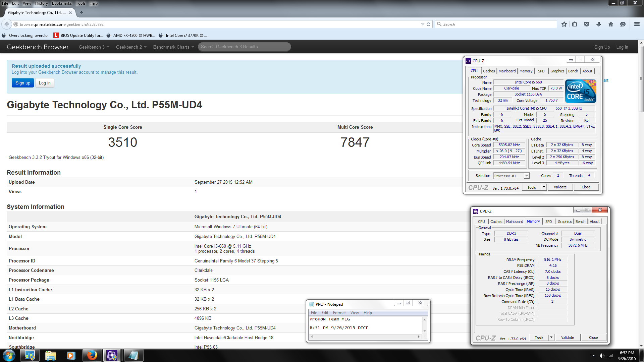Screen dimensions: 644x362
Task: Show hidden tray icons arrow
Action: pos(594,356)
